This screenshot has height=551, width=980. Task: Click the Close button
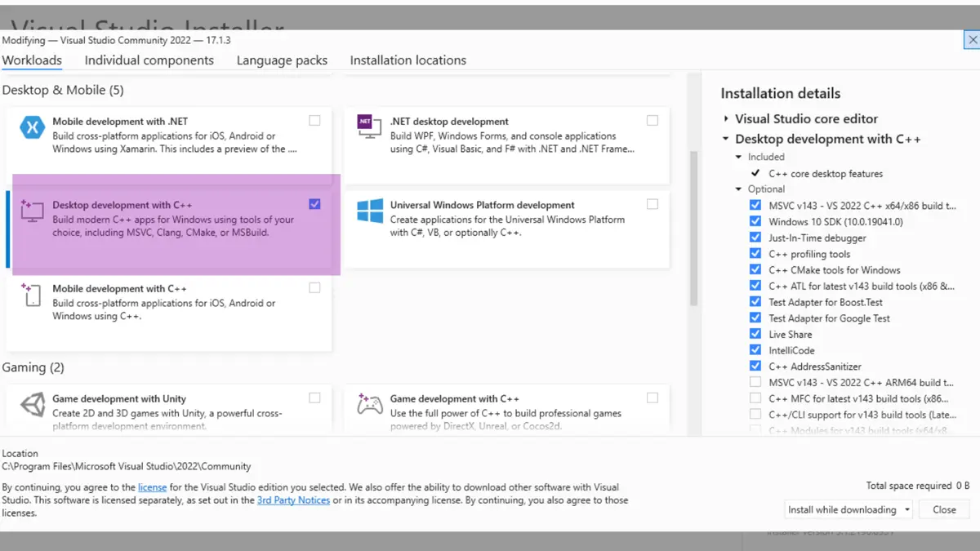(x=944, y=509)
